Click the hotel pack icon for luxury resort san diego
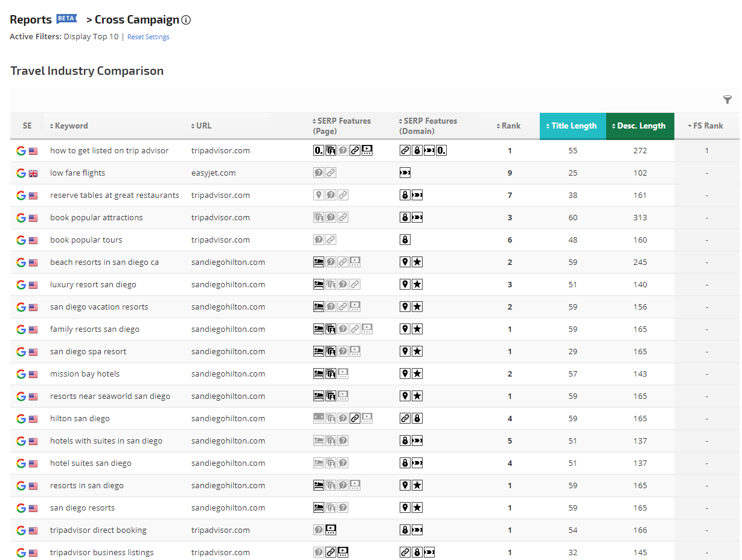Image resolution: width=742 pixels, height=560 pixels. click(319, 285)
